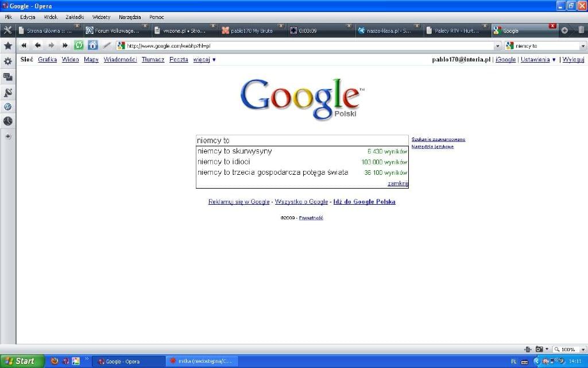Viewport: 588px width, 368px height.
Task: Open the Edycja menu
Action: pyautogui.click(x=28, y=17)
